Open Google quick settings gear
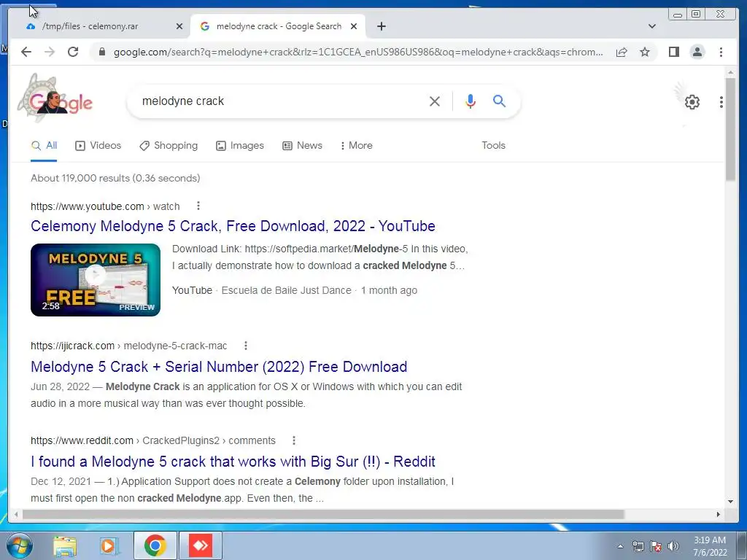Image resolution: width=747 pixels, height=560 pixels. click(x=692, y=101)
